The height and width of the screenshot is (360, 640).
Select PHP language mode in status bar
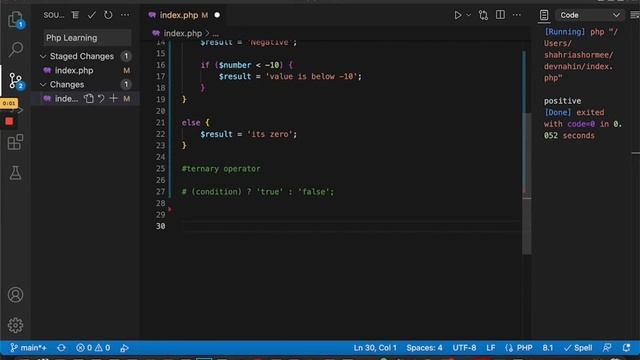coord(524,348)
